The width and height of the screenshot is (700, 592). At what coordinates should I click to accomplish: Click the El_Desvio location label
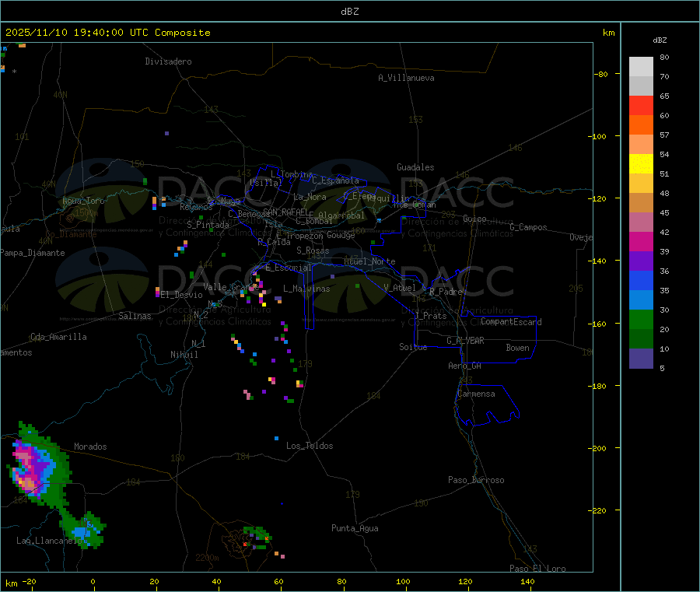[182, 295]
